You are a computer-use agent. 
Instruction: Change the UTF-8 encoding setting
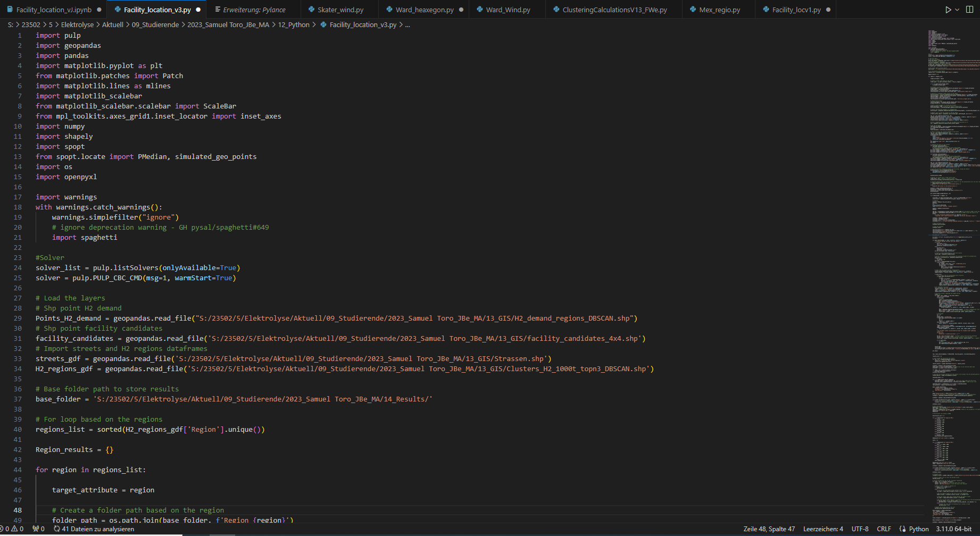860,529
